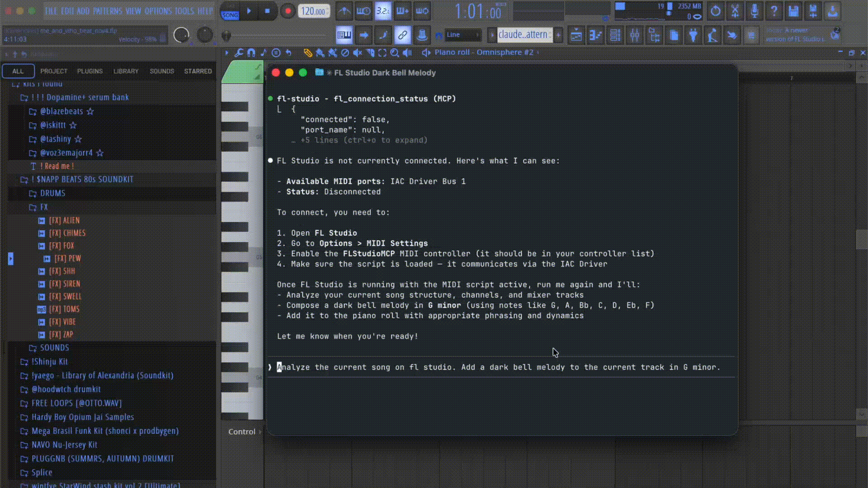Star the @voz3emajorr4 folder
Image resolution: width=868 pixels, height=488 pixels.
100,153
